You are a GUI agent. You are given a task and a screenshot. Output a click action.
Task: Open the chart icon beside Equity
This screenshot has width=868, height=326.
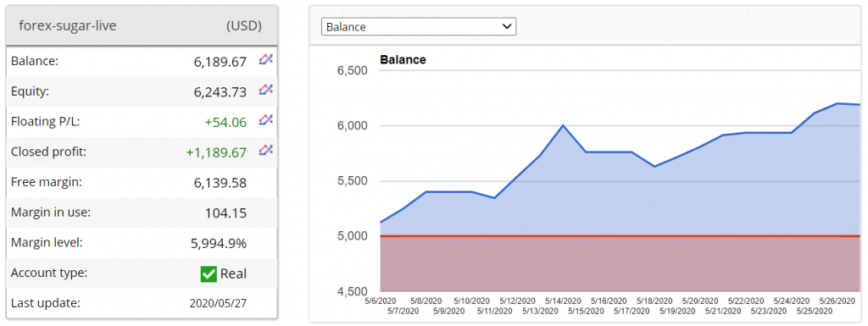[x=265, y=90]
